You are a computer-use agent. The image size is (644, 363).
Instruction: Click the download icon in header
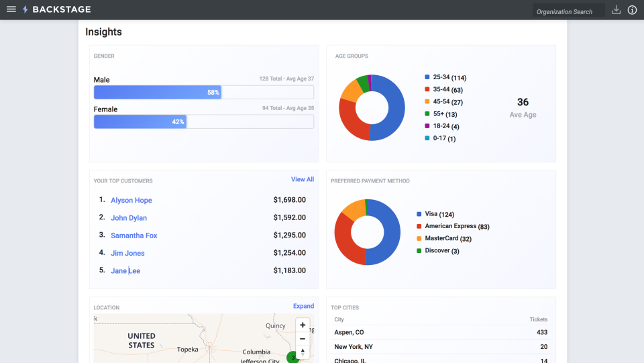pos(616,10)
